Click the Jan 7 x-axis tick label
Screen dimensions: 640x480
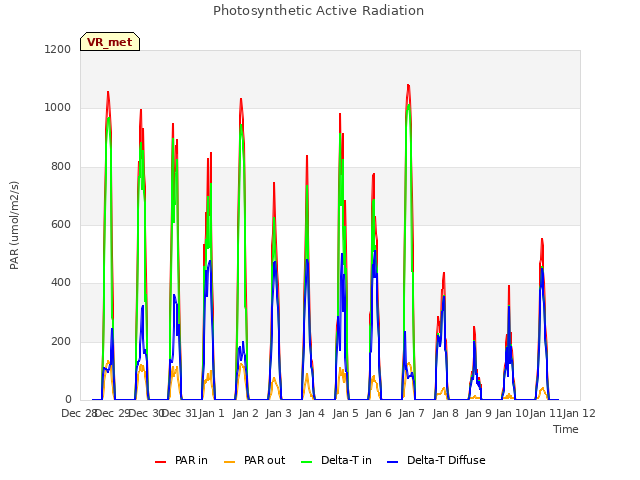[412, 413]
